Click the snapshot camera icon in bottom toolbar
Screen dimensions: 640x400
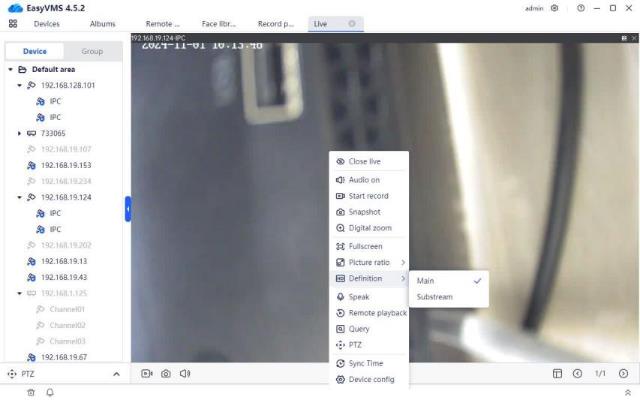(166, 373)
